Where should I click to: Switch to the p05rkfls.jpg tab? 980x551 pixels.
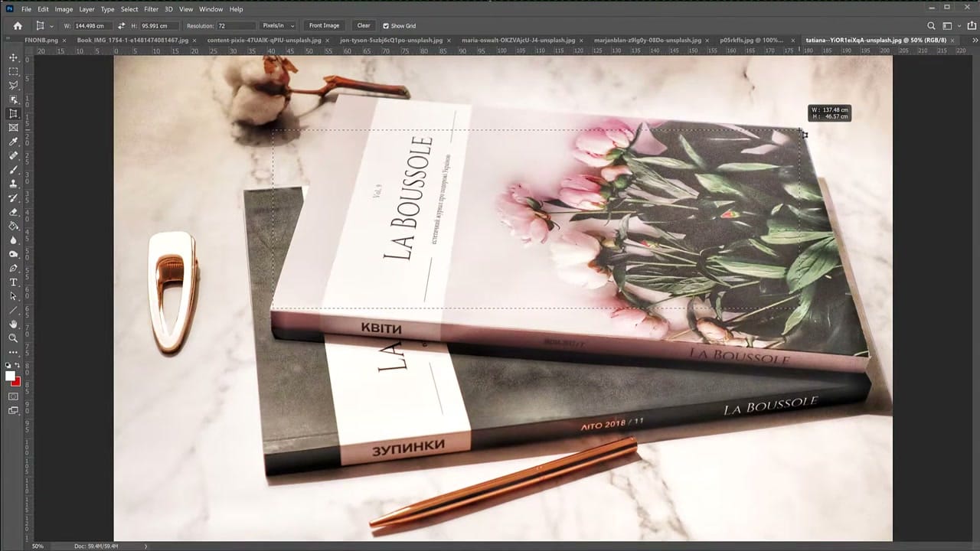point(752,40)
